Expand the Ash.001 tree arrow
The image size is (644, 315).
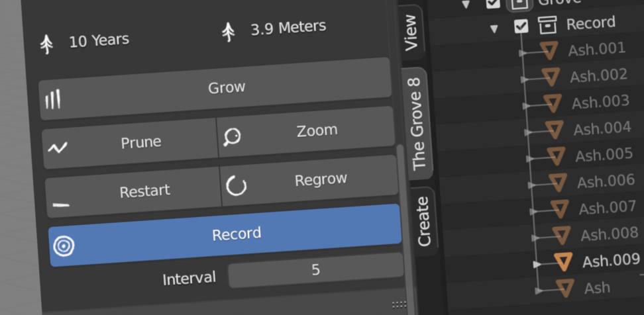(x=523, y=54)
